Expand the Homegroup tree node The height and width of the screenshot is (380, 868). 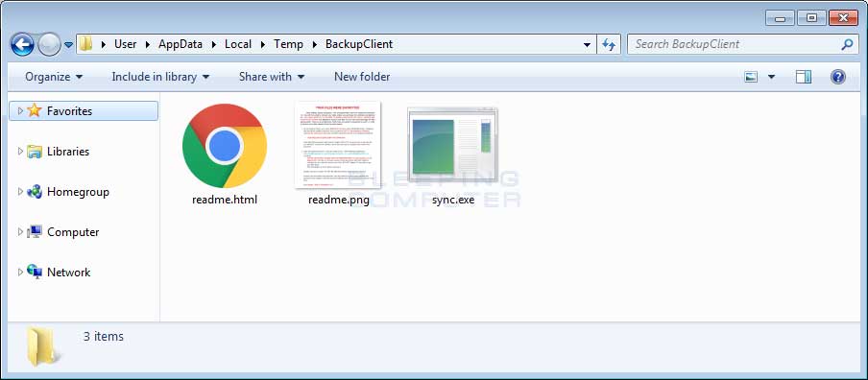click(x=20, y=191)
